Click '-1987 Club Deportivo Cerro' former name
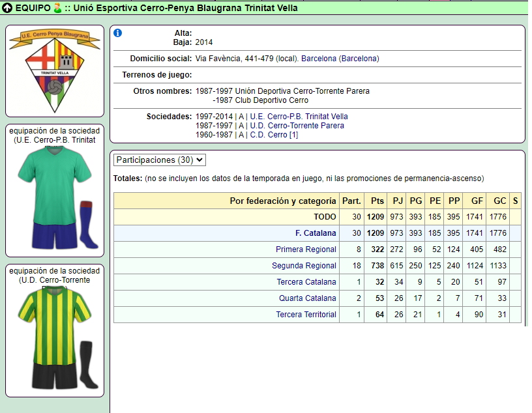 click(x=261, y=100)
